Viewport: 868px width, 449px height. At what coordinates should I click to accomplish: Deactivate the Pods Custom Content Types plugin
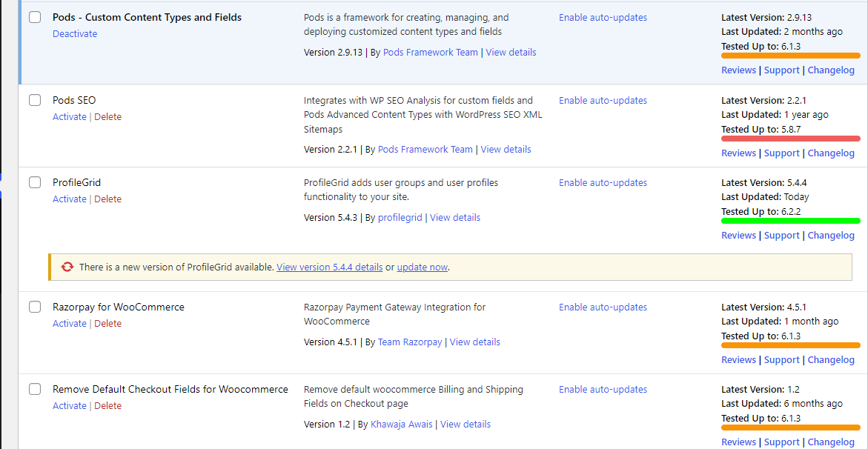(75, 34)
